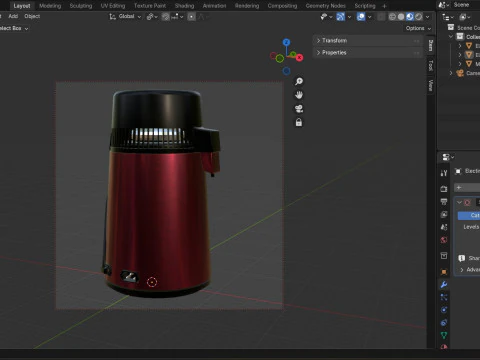Click the pan hand viewport icon

299,95
